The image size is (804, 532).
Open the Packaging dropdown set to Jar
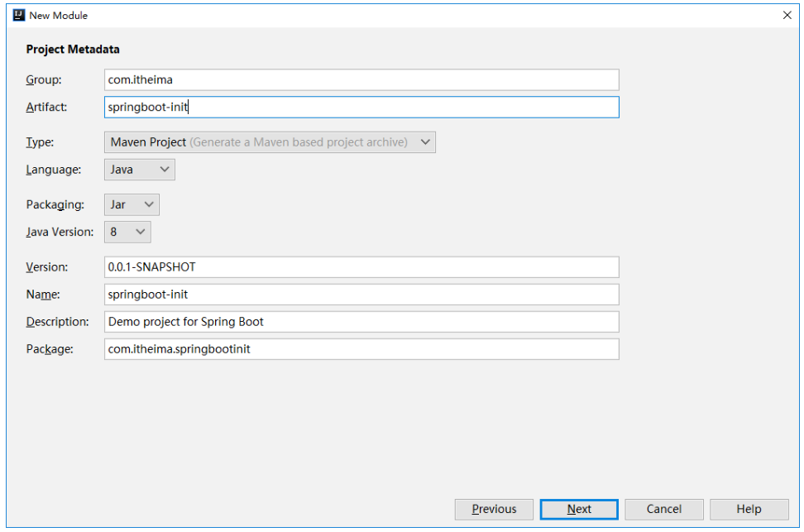132,204
